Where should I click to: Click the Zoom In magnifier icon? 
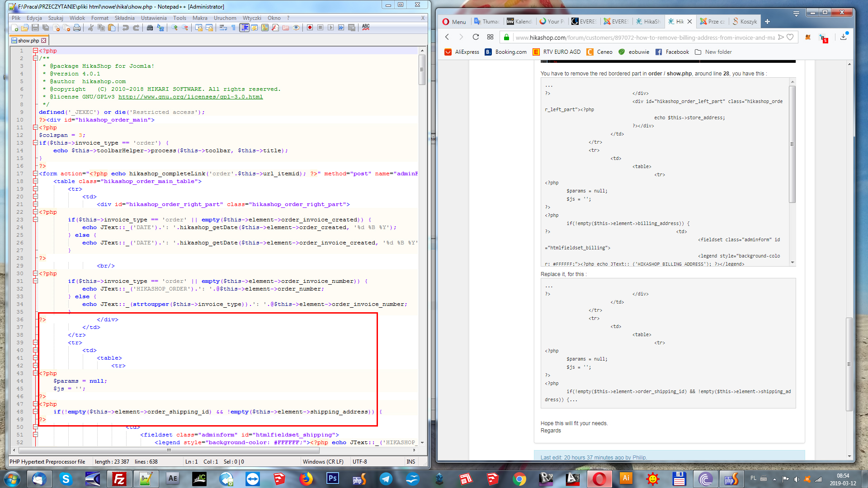coord(175,28)
